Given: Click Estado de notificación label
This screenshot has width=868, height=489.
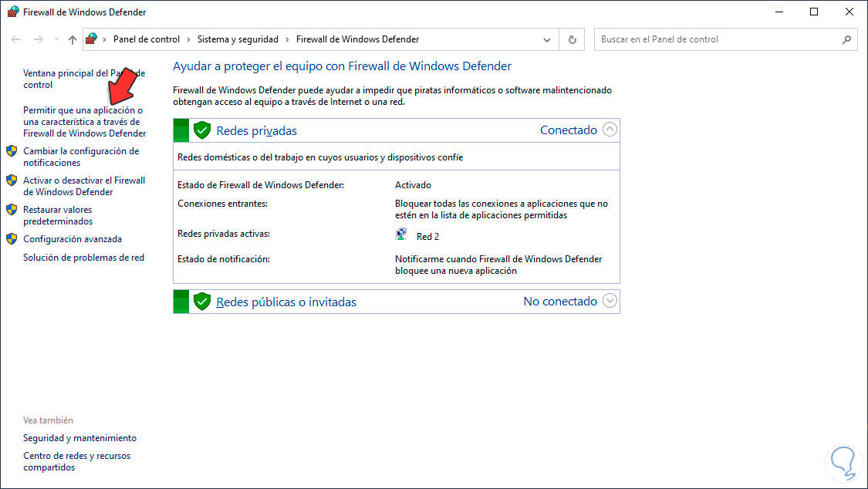Looking at the screenshot, I should click(x=224, y=259).
